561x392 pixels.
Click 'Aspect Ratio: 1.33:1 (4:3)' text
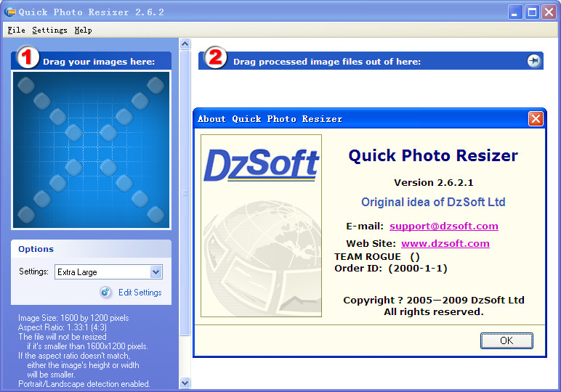[x=62, y=327]
